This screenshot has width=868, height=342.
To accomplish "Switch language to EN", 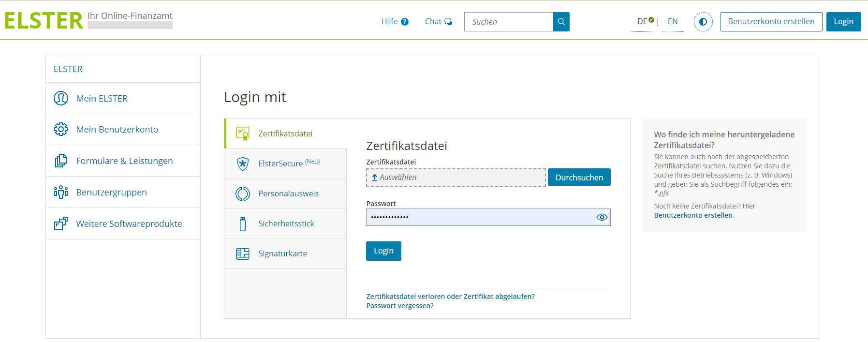I will pos(672,22).
